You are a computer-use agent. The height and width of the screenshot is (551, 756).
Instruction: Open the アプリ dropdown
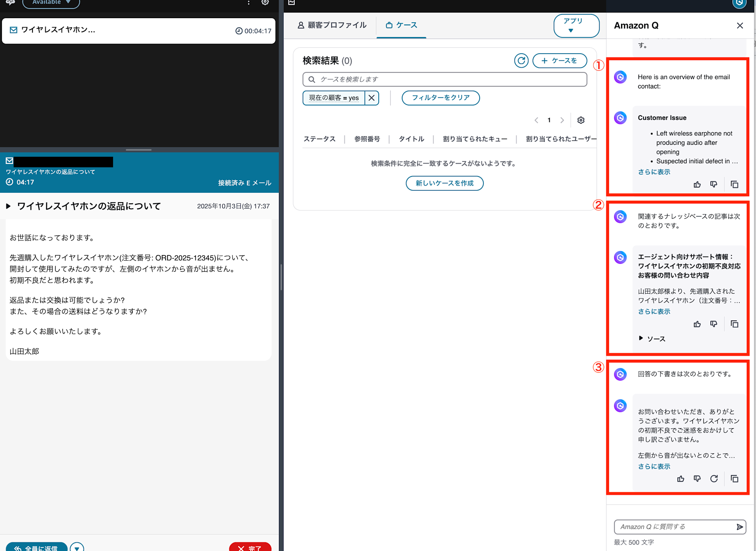point(576,25)
